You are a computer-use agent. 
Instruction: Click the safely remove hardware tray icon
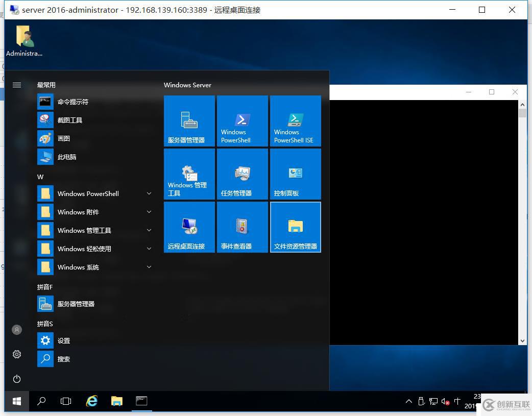point(421,401)
